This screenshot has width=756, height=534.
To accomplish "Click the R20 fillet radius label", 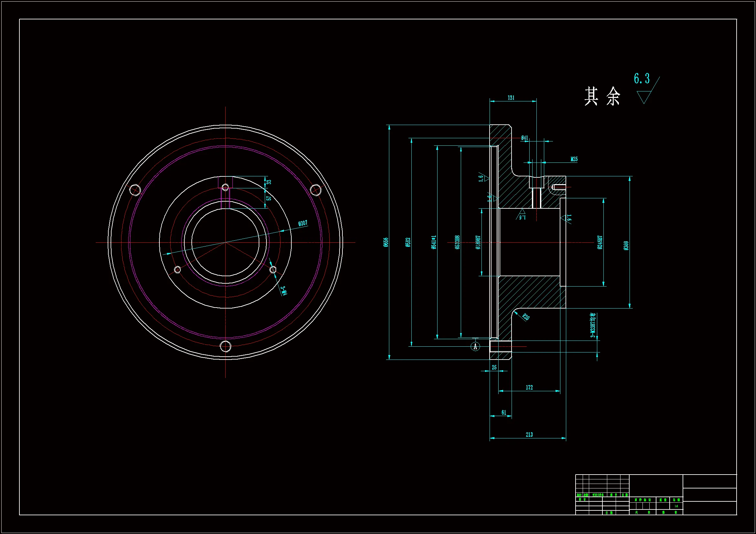I will [526, 317].
